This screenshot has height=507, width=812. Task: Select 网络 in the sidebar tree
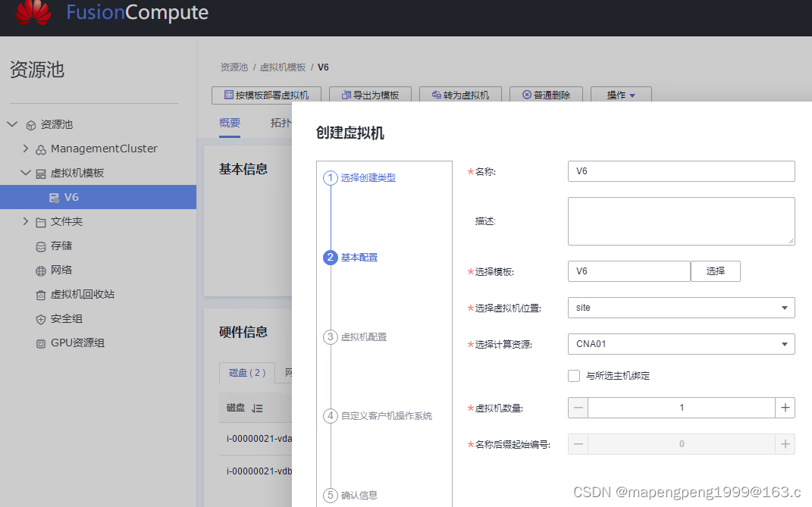61,271
